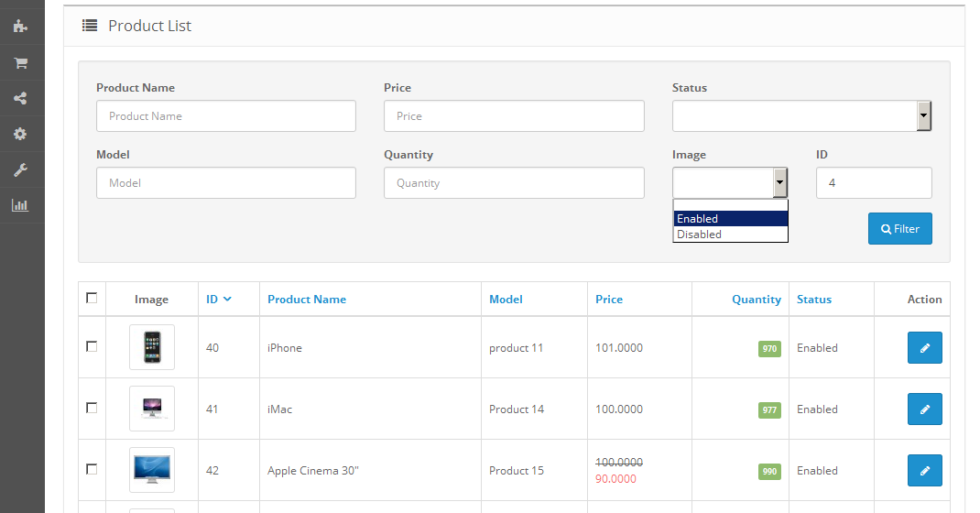
Task: Click the shopping cart Sales sidebar icon
Action: (20, 63)
